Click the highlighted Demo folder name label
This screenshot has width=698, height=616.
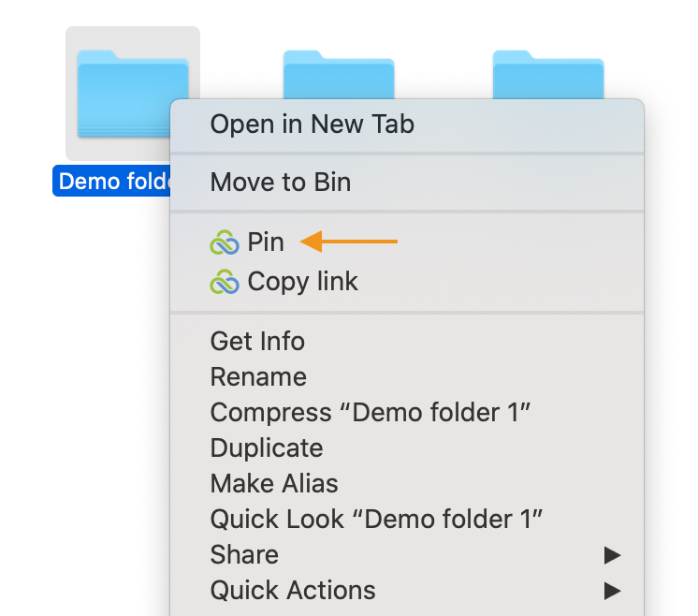pyautogui.click(x=111, y=181)
